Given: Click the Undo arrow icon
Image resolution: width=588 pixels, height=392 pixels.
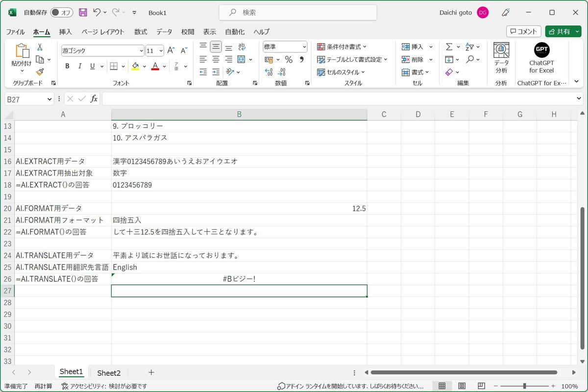Looking at the screenshot, I should (x=97, y=13).
